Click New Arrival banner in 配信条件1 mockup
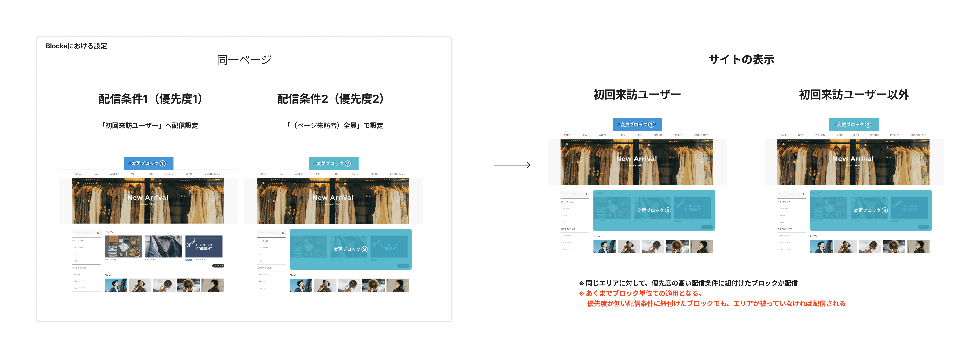 point(148,201)
